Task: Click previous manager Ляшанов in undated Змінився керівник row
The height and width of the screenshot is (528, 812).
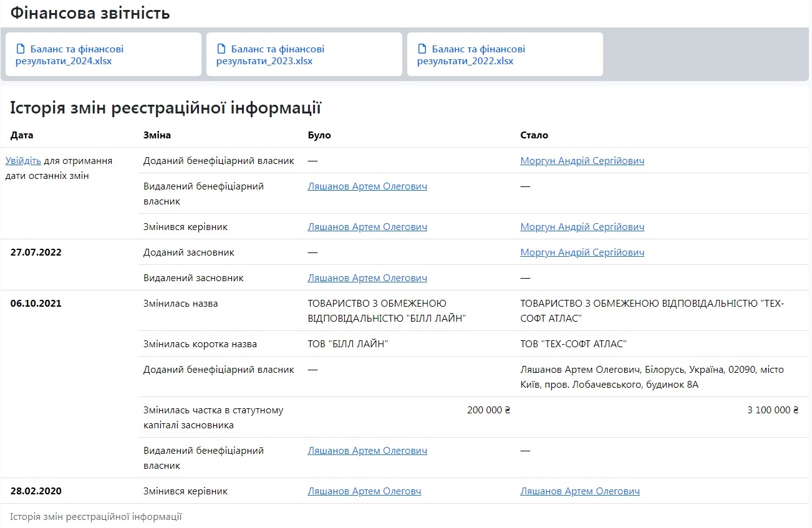Action: [367, 227]
